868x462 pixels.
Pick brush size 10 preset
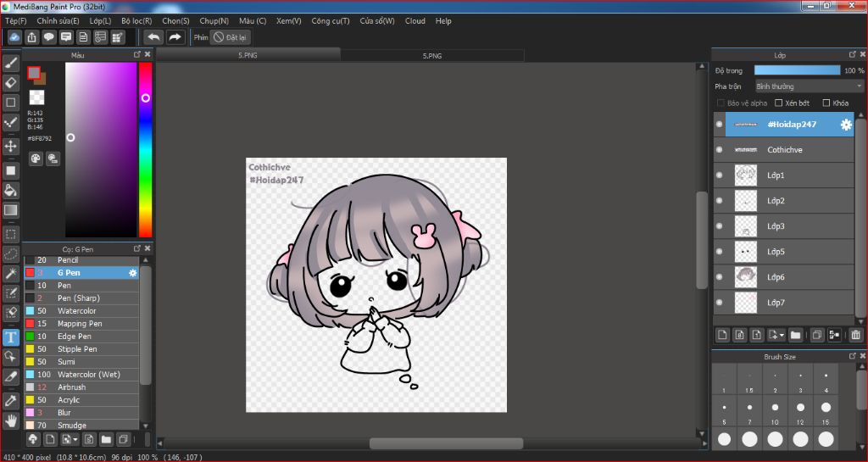[x=775, y=410]
